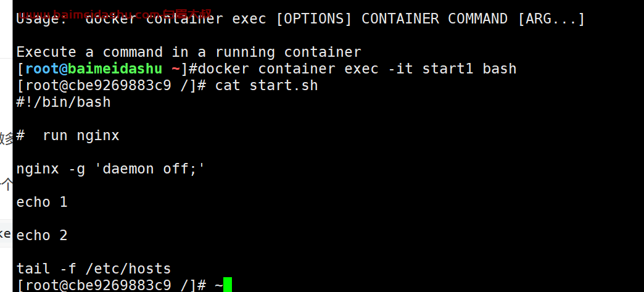
Task: Click the 'CONTAINER COMMAND' words in the usage line
Action: (x=434, y=19)
